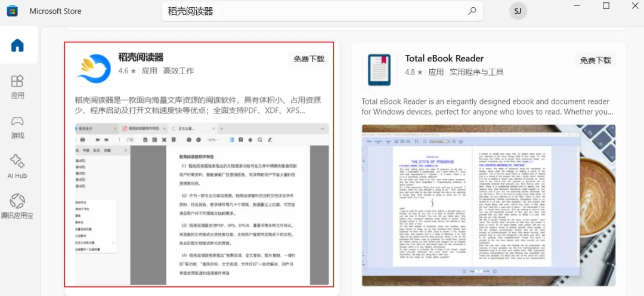
Task: Click the 稻壳阅读器 app icon
Action: (x=93, y=68)
